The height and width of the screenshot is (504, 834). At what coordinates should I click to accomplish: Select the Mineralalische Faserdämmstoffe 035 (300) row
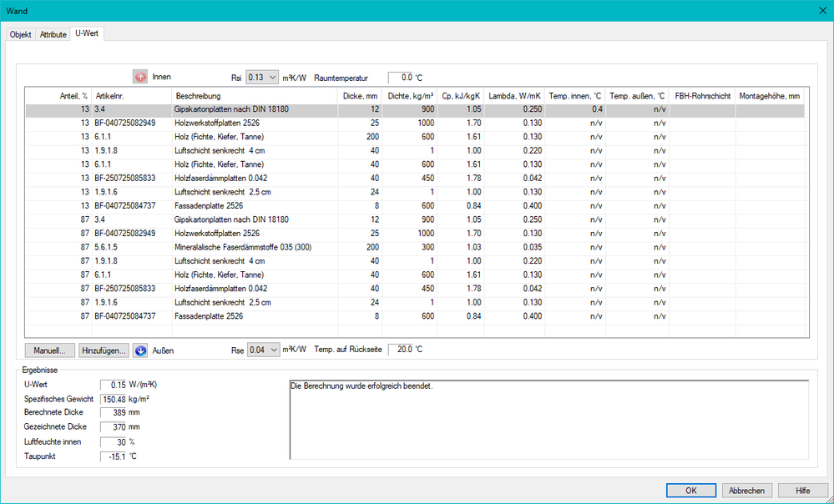pos(415,247)
